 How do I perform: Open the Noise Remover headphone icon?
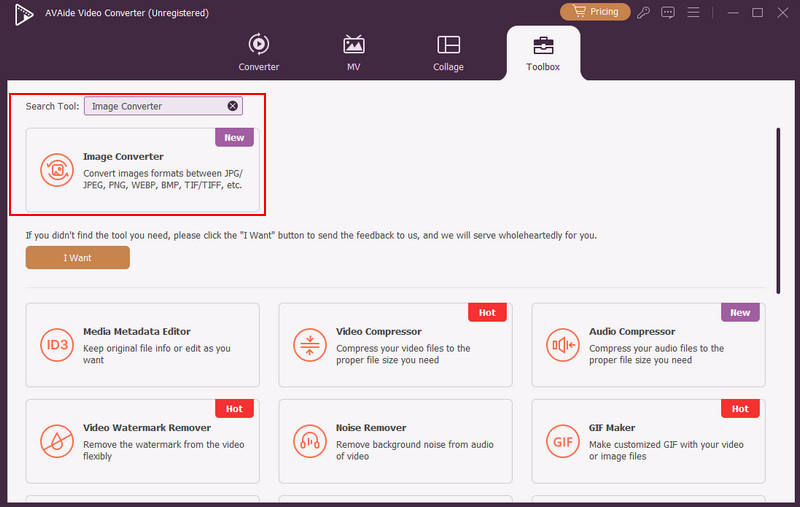310,441
